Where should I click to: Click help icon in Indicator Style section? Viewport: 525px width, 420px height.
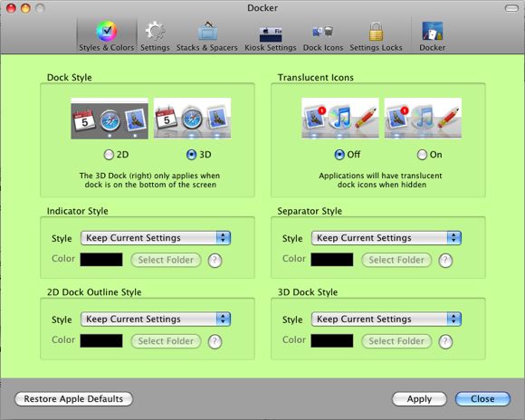(215, 261)
